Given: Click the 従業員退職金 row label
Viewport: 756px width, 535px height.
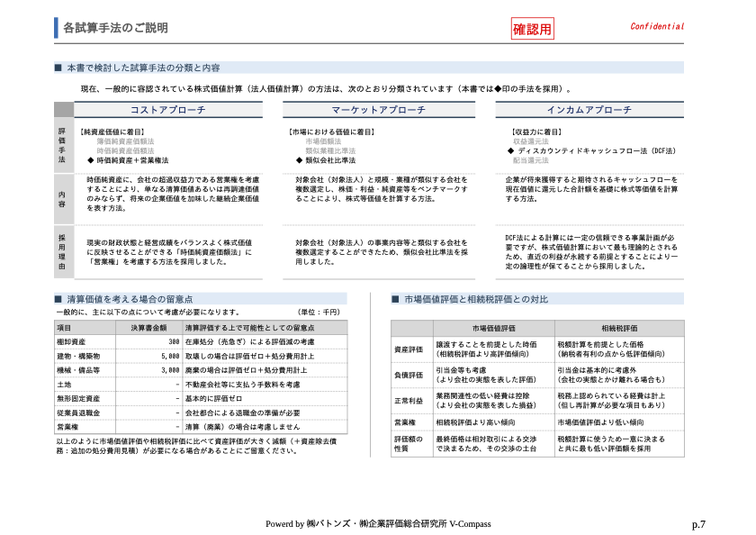Looking at the screenshot, I should click(78, 413).
